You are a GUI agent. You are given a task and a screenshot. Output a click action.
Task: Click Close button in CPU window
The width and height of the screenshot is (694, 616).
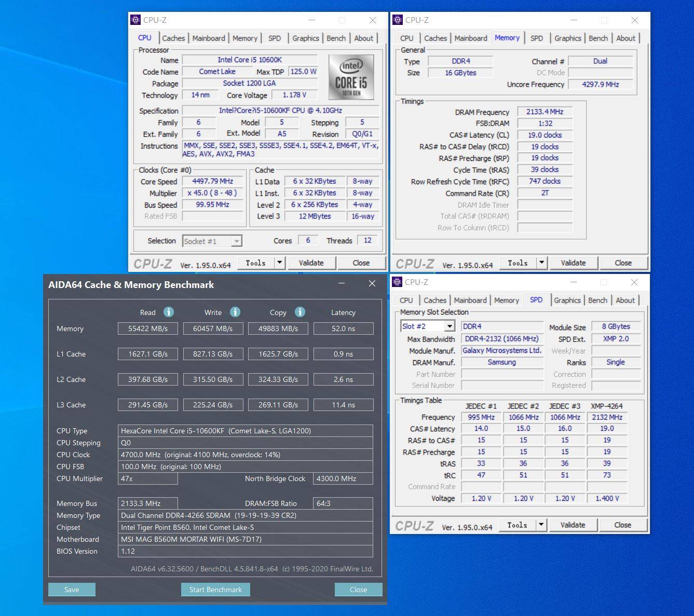coord(361,263)
